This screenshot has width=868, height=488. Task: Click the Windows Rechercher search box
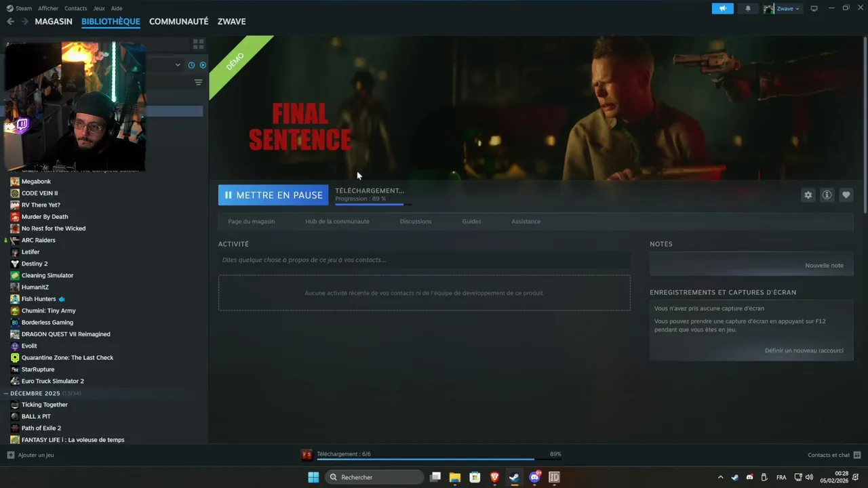click(375, 477)
